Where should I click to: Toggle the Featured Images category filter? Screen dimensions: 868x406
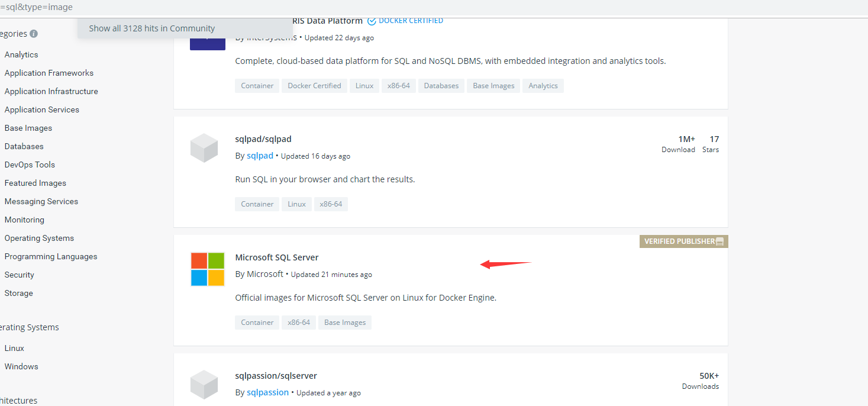[x=36, y=183]
